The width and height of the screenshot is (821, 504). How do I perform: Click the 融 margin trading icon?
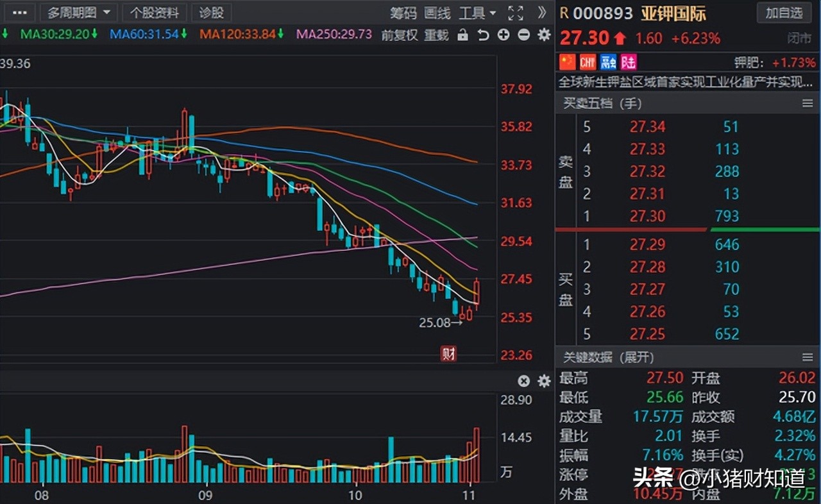coord(608,62)
